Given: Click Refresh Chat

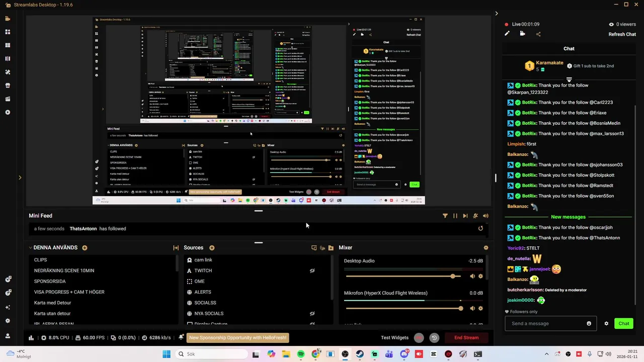Looking at the screenshot, I should [x=622, y=34].
